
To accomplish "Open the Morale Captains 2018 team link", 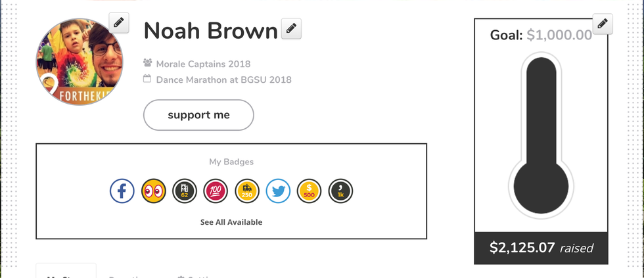I will pos(202,64).
